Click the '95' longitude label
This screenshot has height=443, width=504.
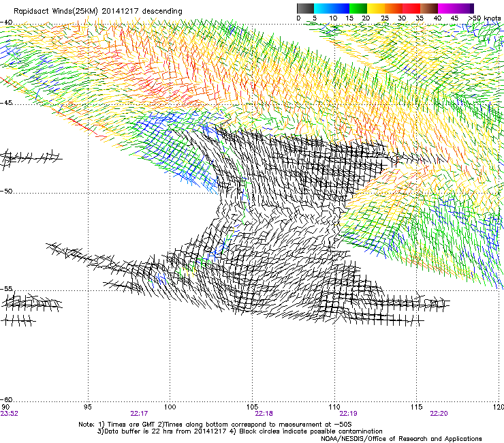click(x=87, y=407)
